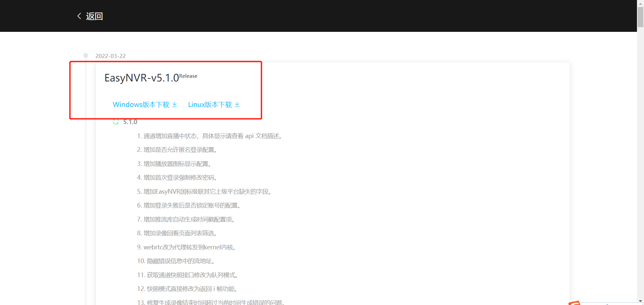Click the timeline dot beside 2022-03-22
This screenshot has width=644, height=305.
pyautogui.click(x=86, y=56)
